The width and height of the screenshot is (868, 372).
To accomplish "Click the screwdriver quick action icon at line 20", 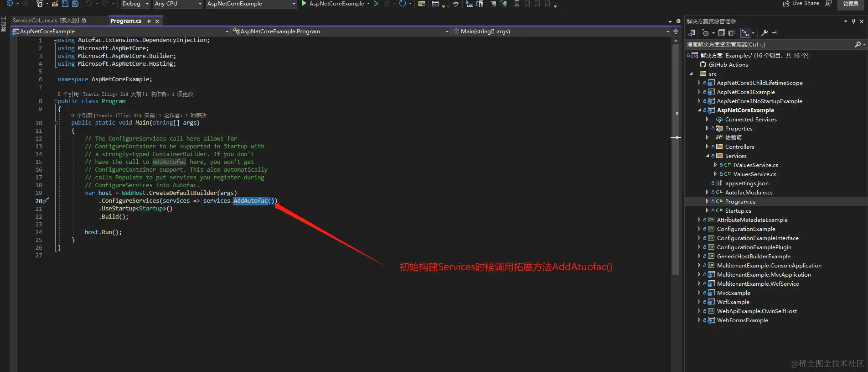I will tap(46, 200).
